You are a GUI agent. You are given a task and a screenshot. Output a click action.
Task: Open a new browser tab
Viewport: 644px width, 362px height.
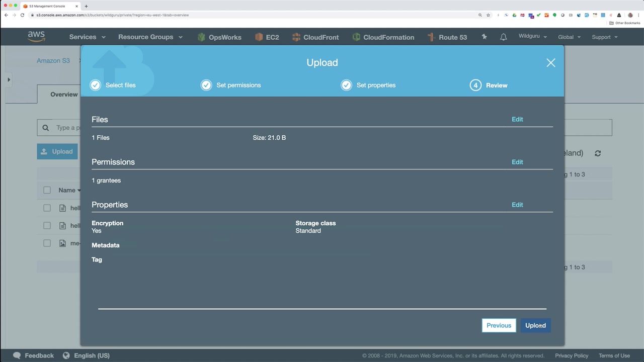(86, 6)
